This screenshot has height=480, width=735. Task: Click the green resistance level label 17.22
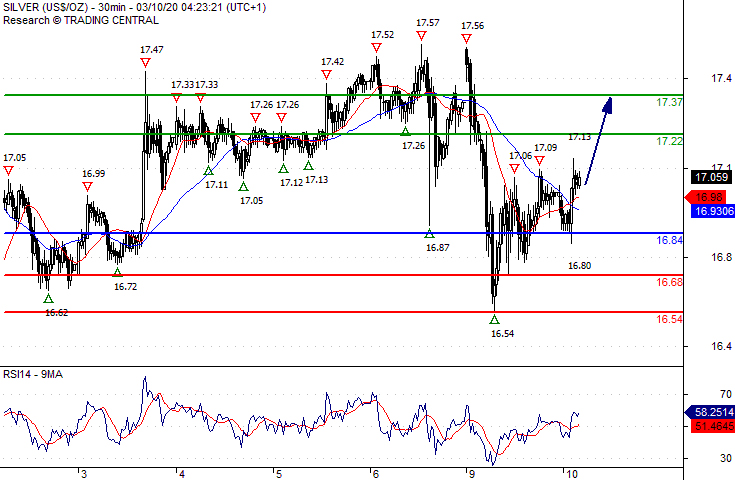(669, 141)
